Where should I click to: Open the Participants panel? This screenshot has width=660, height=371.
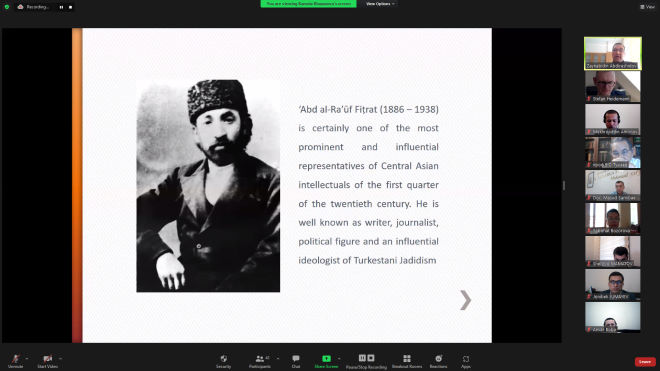[x=260, y=358]
